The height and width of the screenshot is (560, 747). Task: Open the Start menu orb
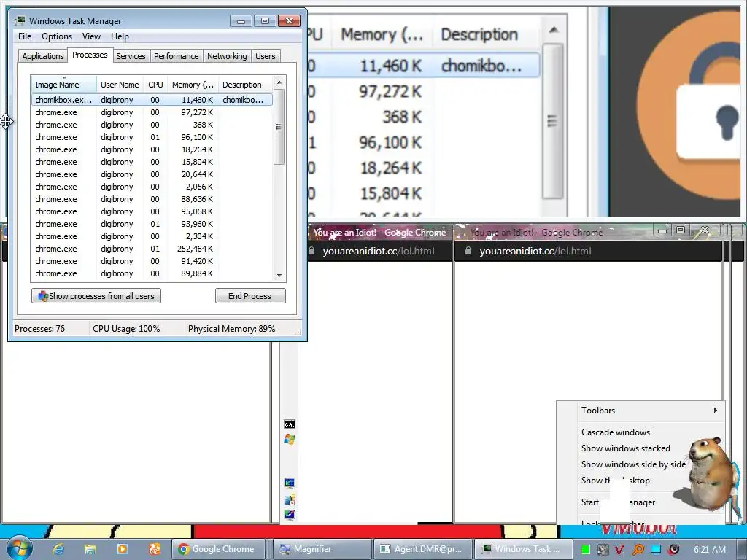[x=18, y=548]
